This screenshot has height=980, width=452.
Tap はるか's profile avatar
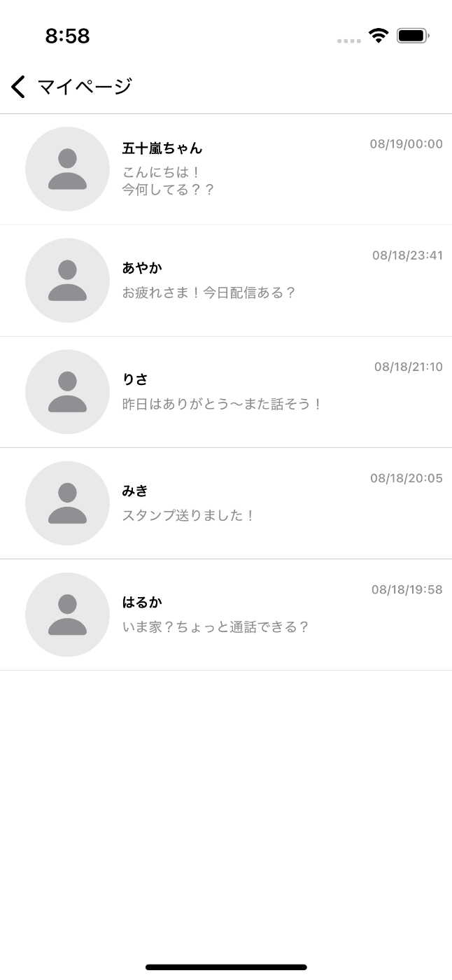(x=67, y=614)
